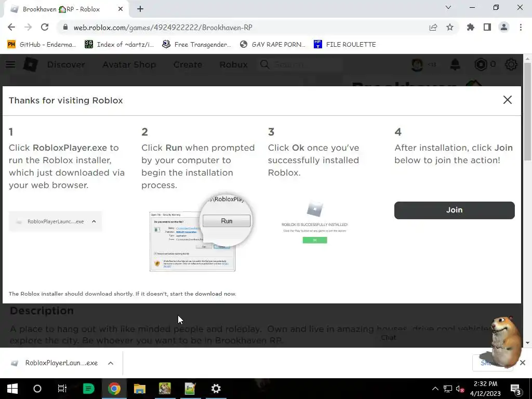
Task: Click green notes app taskbar icon
Action: point(88,389)
